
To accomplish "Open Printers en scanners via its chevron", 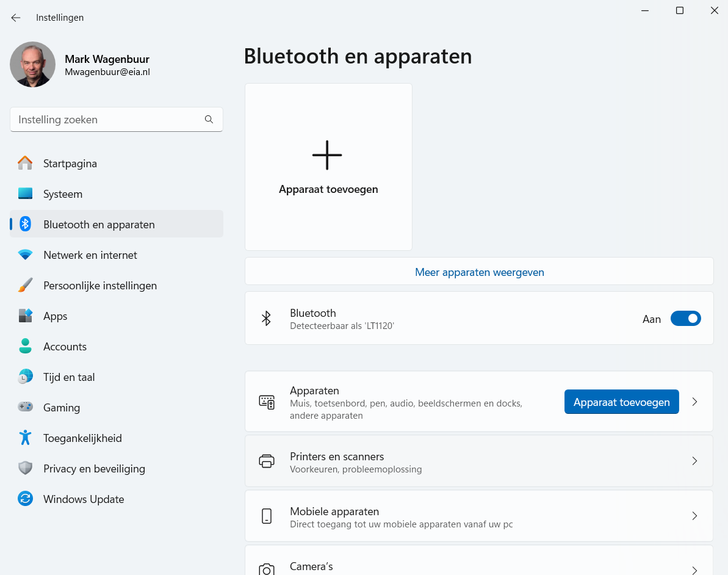I will (694, 461).
